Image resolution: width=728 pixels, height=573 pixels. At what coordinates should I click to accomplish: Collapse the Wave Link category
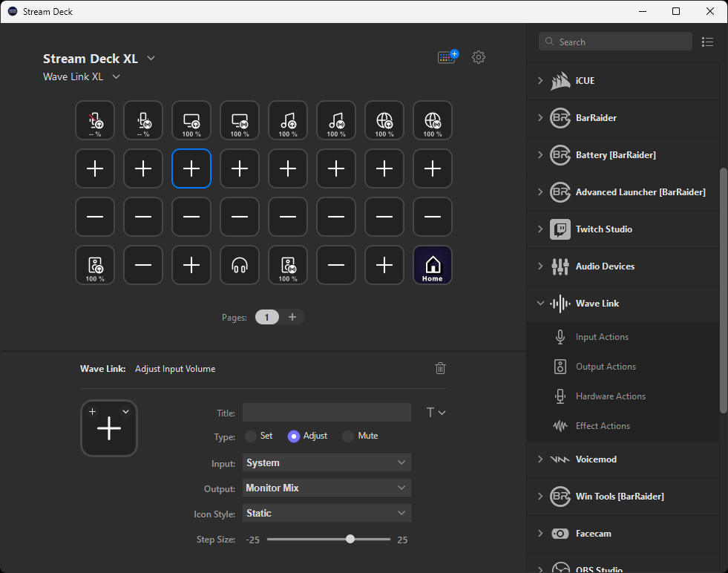[540, 304]
